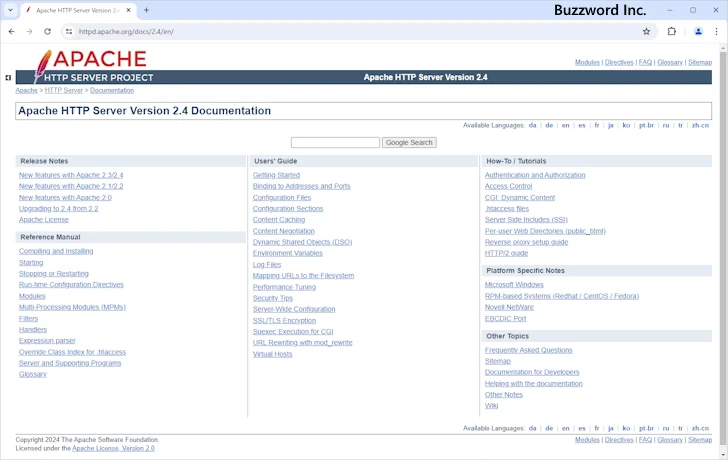
Task: Focus the search text field
Action: (335, 142)
